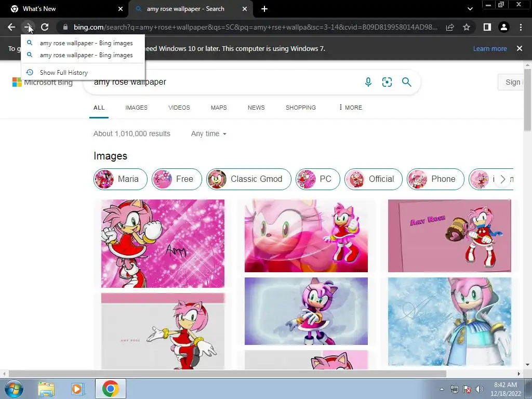Open the Any time filter dropdown
This screenshot has width=532, height=399.
pos(209,134)
